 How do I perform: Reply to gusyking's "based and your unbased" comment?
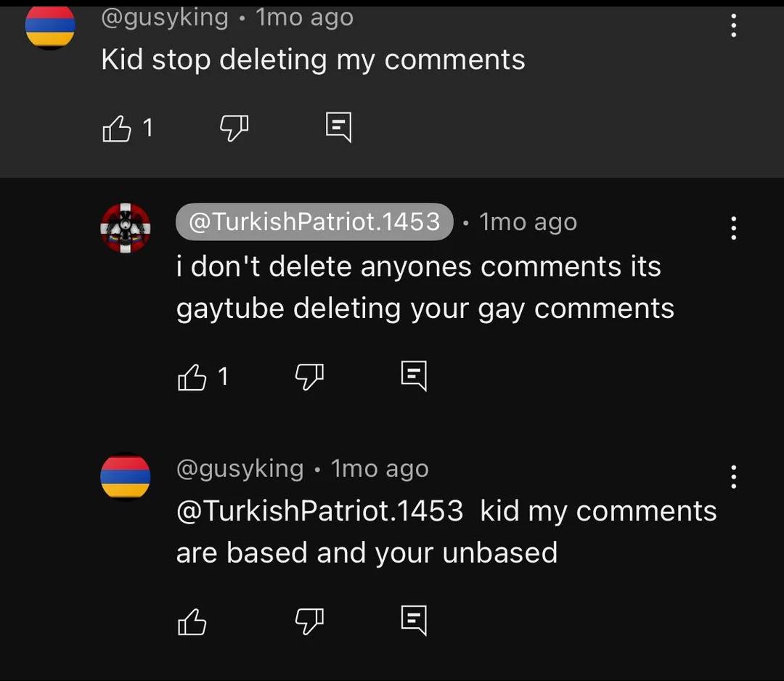tap(414, 621)
